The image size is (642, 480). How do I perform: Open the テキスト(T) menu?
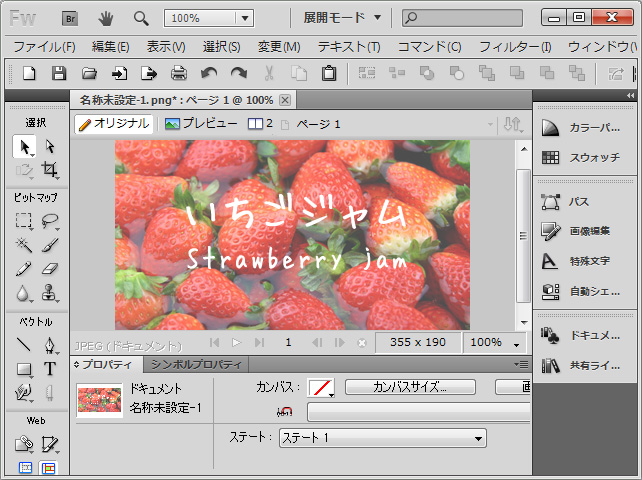click(349, 47)
